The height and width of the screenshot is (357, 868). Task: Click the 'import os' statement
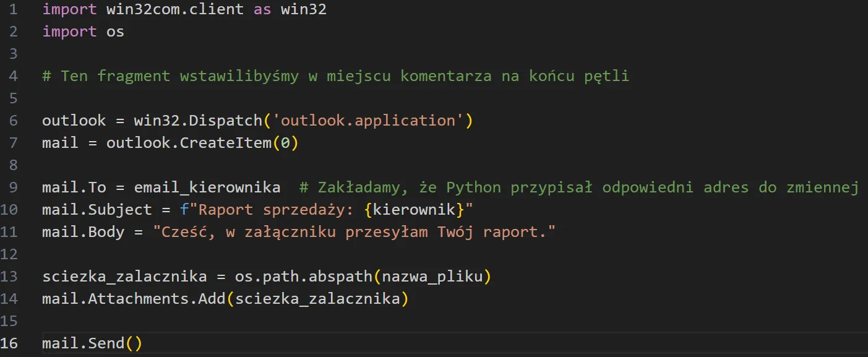[83, 32]
